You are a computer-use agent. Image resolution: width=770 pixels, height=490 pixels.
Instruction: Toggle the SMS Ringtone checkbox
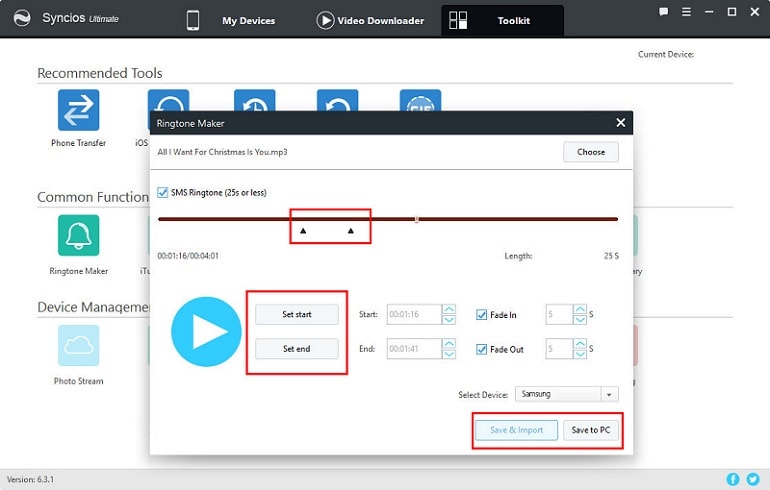[163, 192]
